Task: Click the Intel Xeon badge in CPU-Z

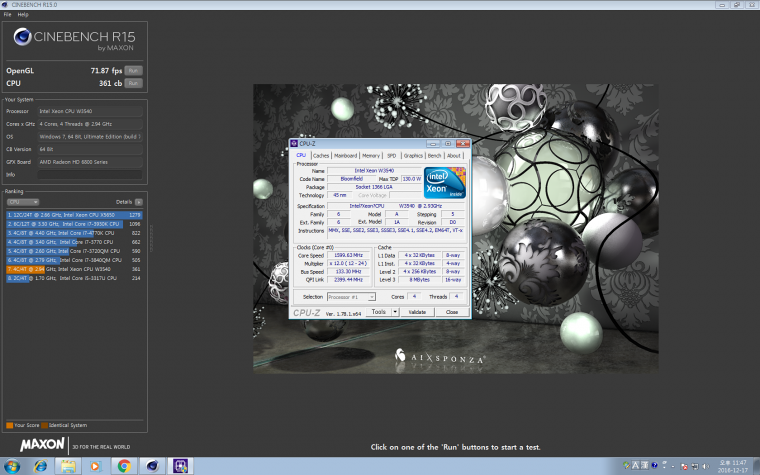Action: pos(444,183)
